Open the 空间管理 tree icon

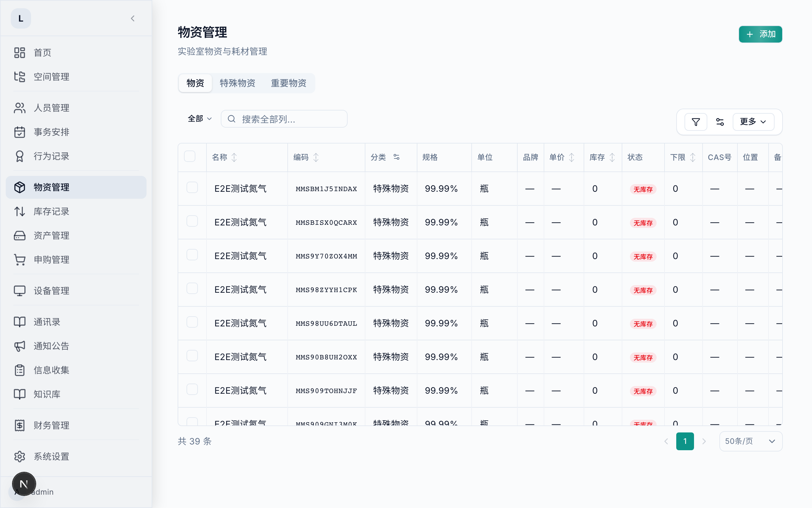tap(19, 77)
